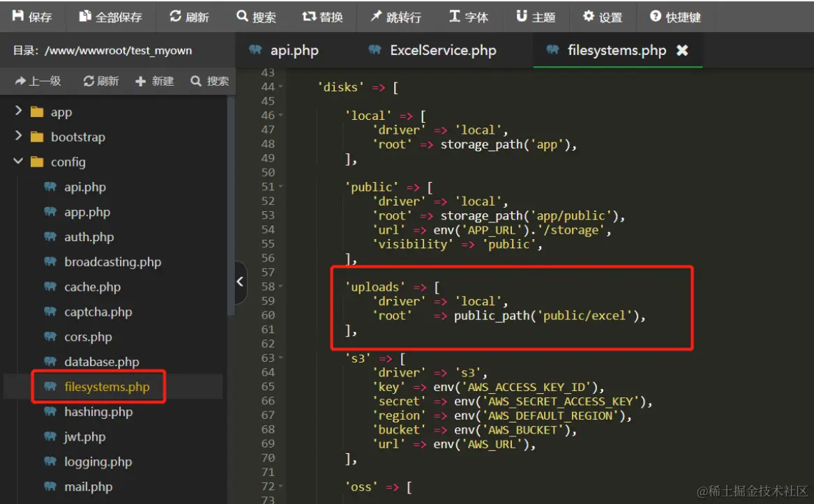The height and width of the screenshot is (504, 814).
Task: Open database.php in the file tree
Action: tap(102, 361)
